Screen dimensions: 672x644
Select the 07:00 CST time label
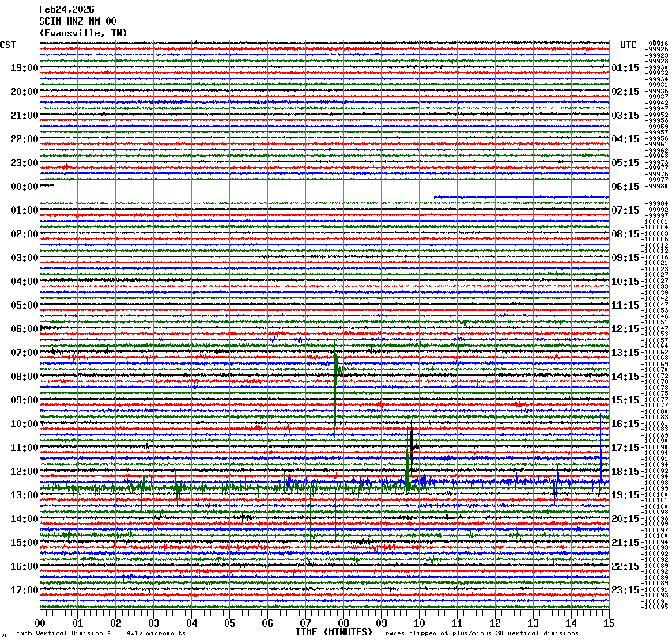25,353
